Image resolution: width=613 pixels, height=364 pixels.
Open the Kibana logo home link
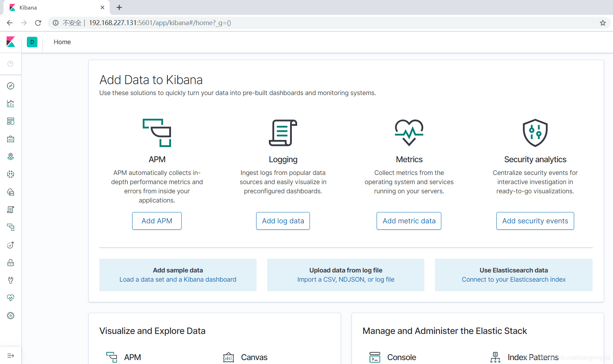[11, 42]
